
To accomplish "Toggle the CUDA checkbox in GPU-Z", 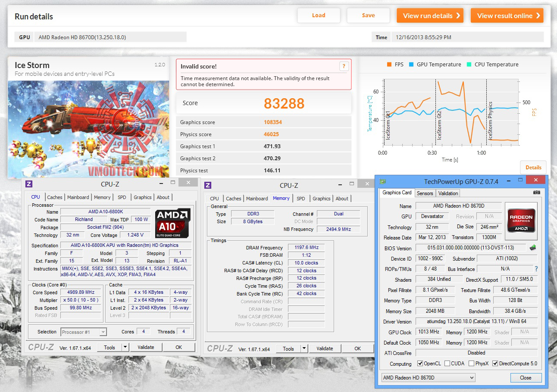I will point(447,364).
